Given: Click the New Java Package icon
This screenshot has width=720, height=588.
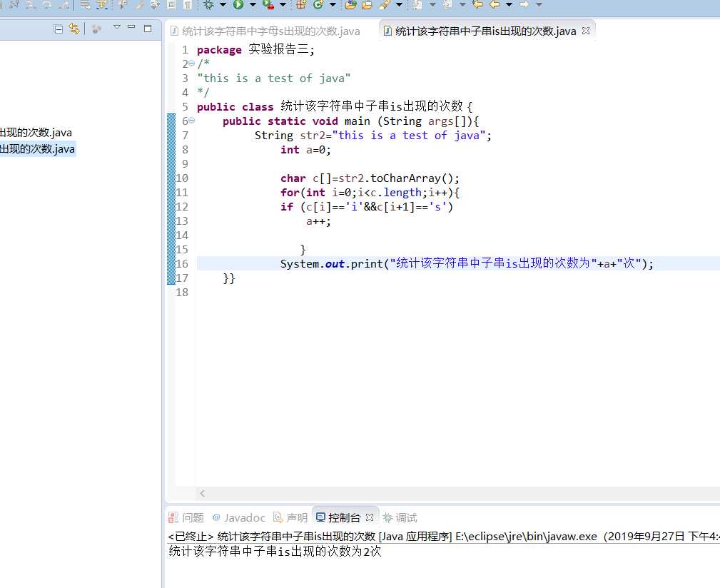Looking at the screenshot, I should (301, 4).
